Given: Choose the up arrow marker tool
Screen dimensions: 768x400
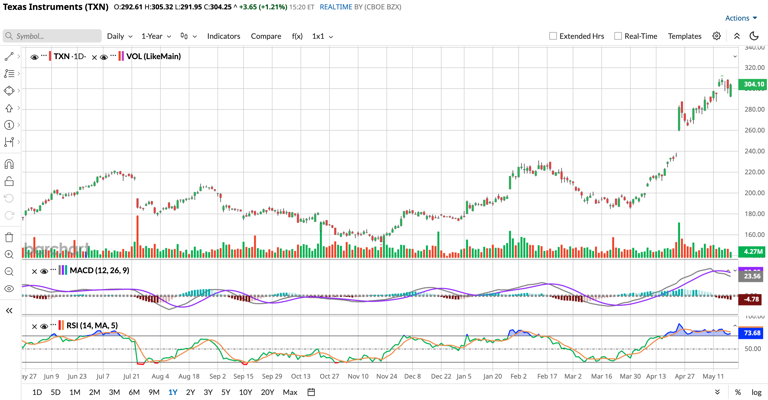Looking at the screenshot, I should point(9,108).
